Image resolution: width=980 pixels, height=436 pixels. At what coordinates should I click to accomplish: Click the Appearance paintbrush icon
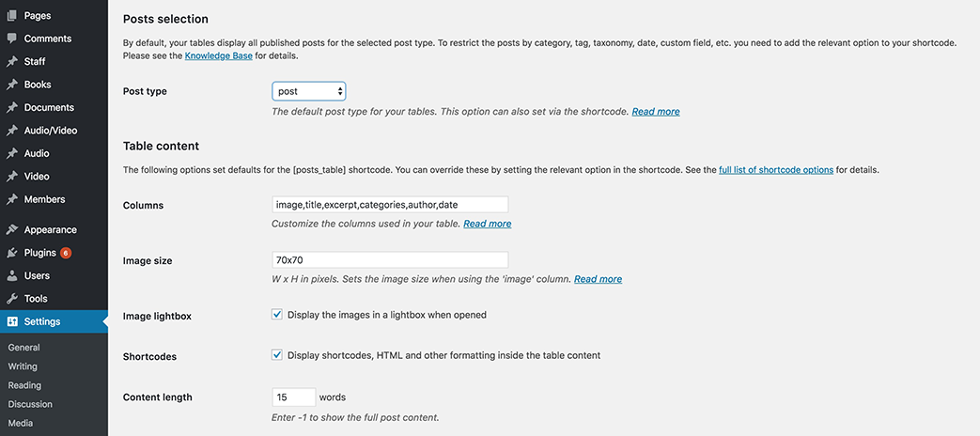[x=11, y=230]
